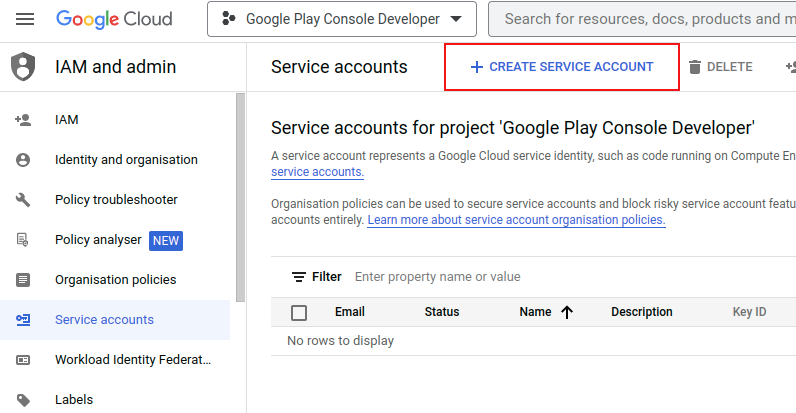
Task: Click the project selector dots icon
Action: click(229, 19)
